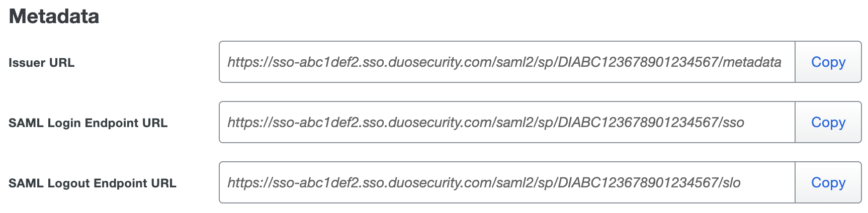
Task: Click the Metadata section heading
Action: click(54, 17)
